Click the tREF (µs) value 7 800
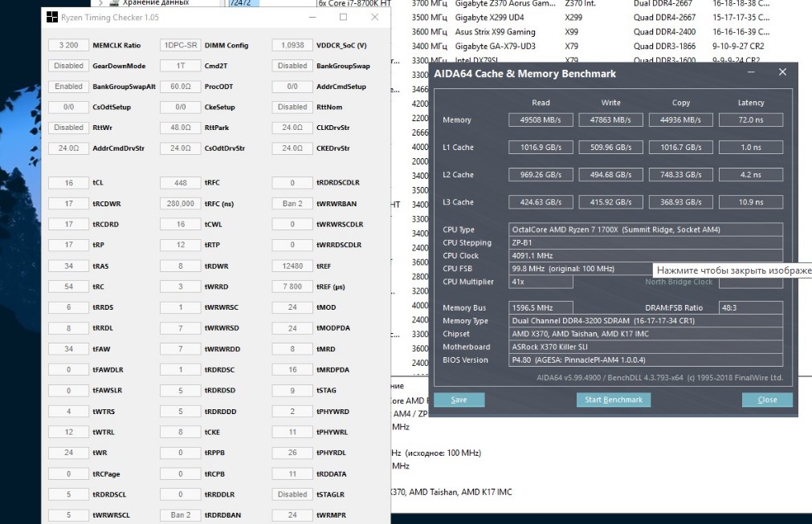This screenshot has height=524, width=812. pos(292,286)
